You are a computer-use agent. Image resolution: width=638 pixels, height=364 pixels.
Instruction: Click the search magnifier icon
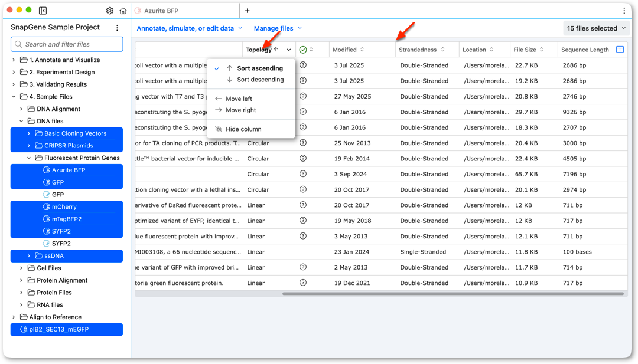click(18, 44)
